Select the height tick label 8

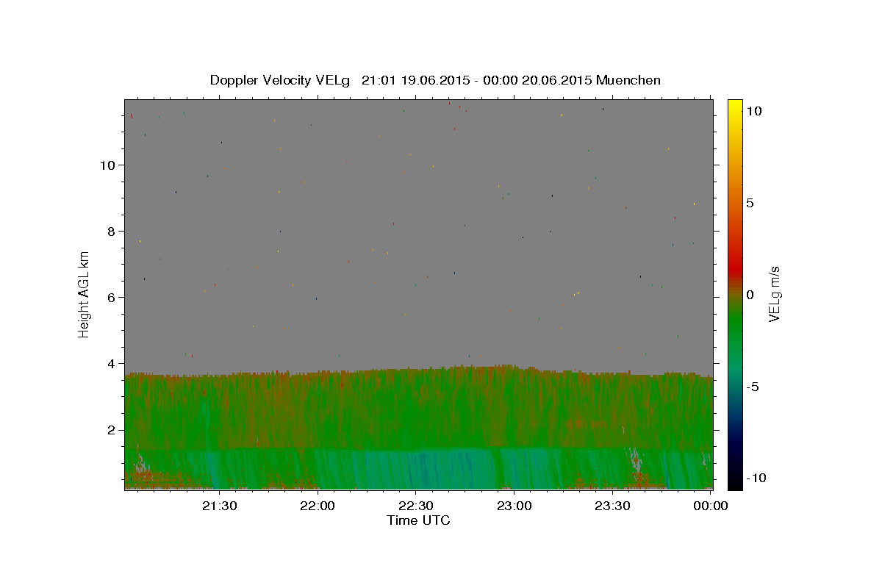point(112,232)
